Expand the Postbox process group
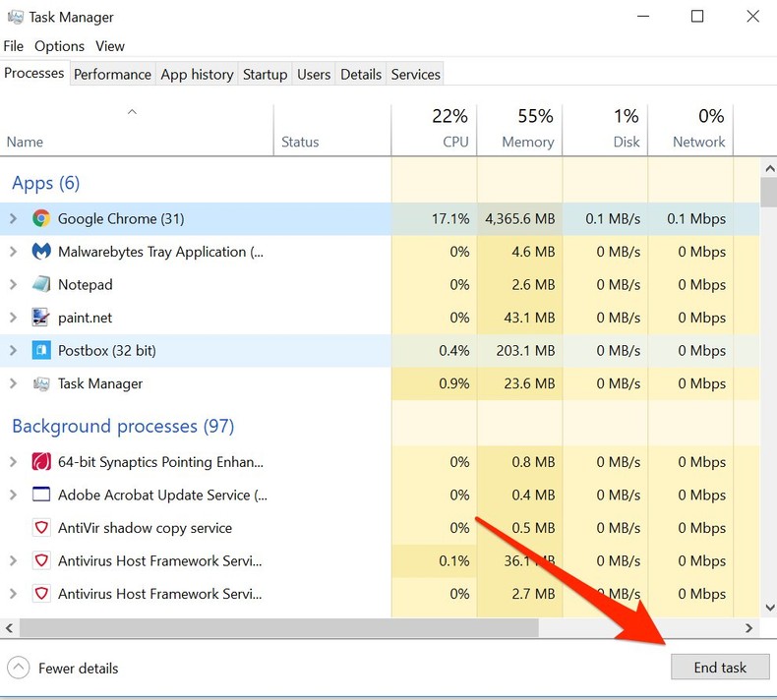Screen dimensions: 777x700 (x=14, y=351)
